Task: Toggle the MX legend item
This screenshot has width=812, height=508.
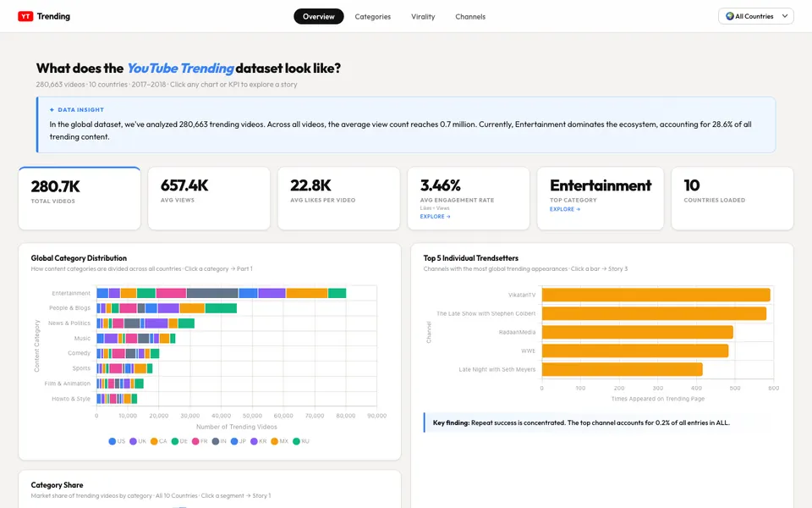Action: point(280,441)
